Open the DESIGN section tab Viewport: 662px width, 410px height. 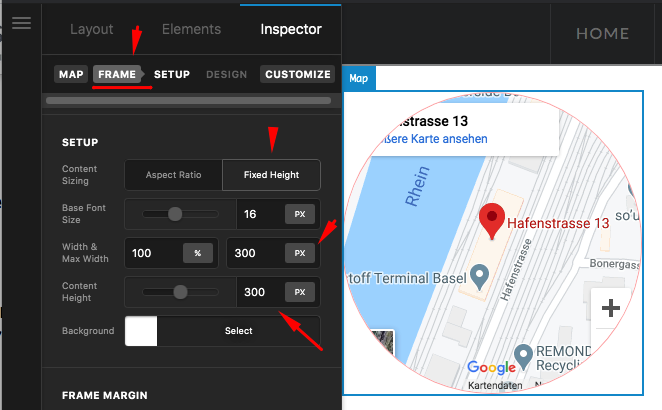[226, 75]
